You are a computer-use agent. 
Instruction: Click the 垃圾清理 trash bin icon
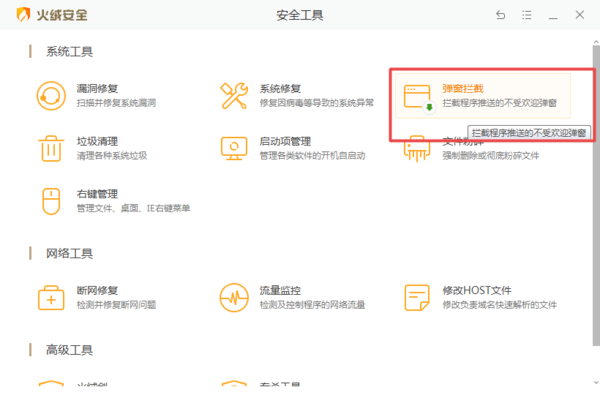tap(51, 149)
